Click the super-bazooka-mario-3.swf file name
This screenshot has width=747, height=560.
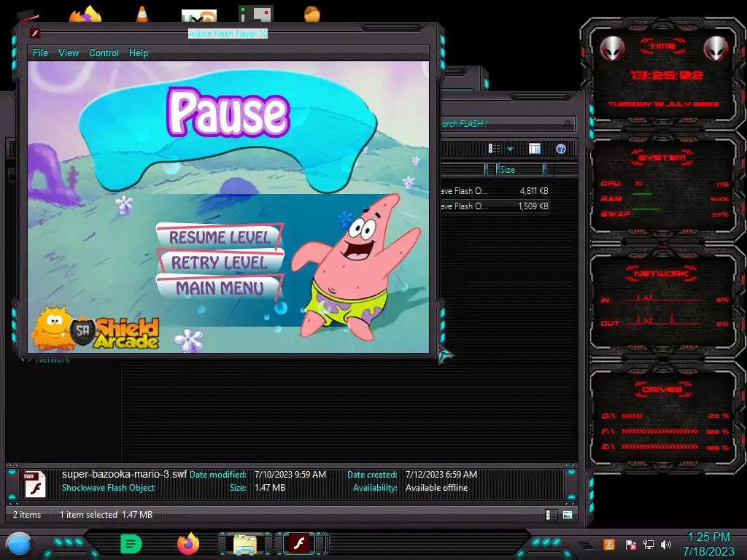(x=124, y=474)
